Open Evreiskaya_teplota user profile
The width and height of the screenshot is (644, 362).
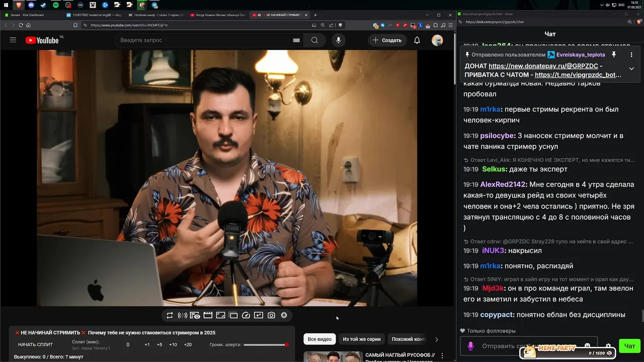point(581,55)
